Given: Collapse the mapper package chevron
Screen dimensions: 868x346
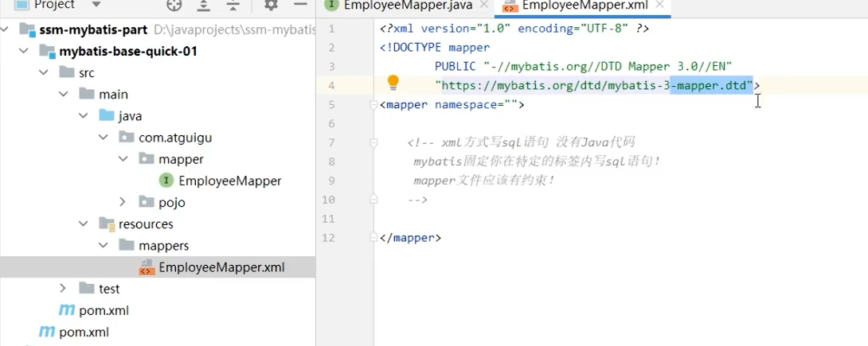Looking at the screenshot, I should coord(123,158).
